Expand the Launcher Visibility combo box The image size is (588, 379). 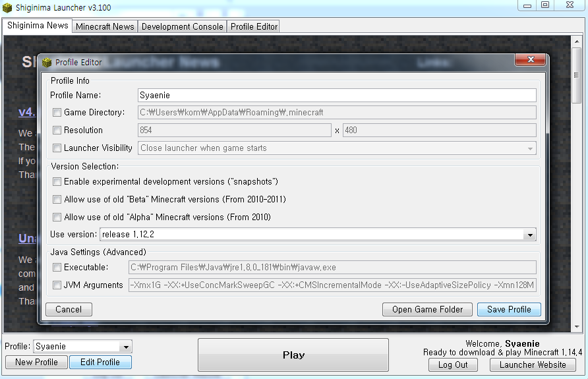[337, 148]
